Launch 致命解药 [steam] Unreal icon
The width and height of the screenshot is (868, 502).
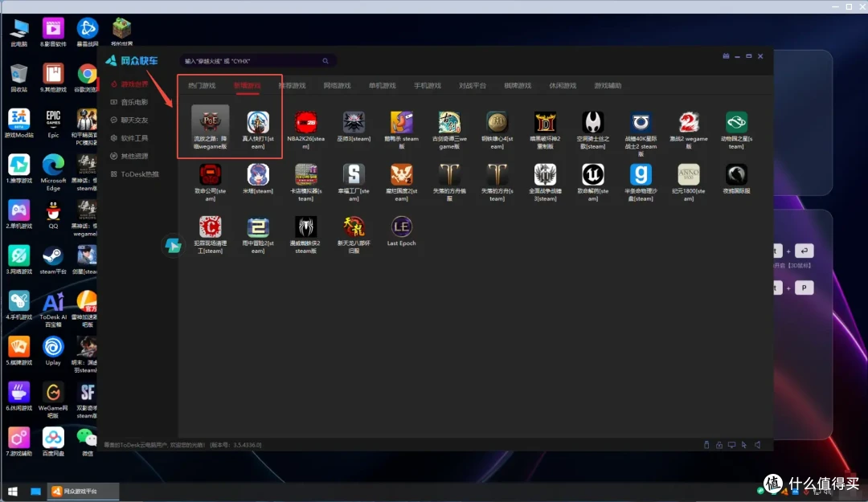click(x=593, y=174)
